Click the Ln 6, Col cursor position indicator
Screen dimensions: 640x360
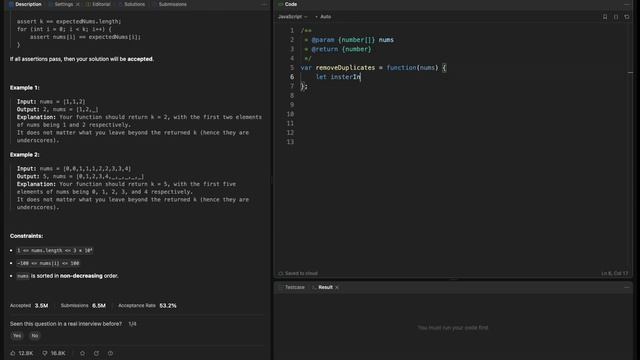pyautogui.click(x=615, y=273)
